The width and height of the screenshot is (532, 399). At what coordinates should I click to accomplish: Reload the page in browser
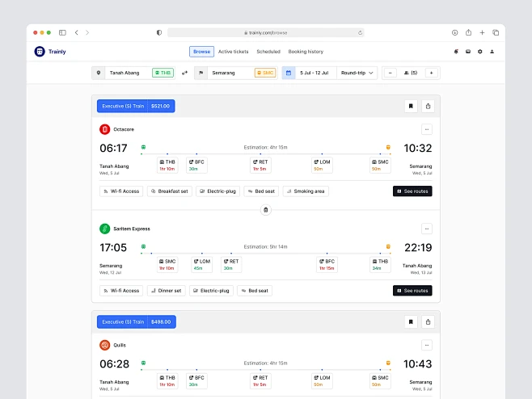[360, 32]
